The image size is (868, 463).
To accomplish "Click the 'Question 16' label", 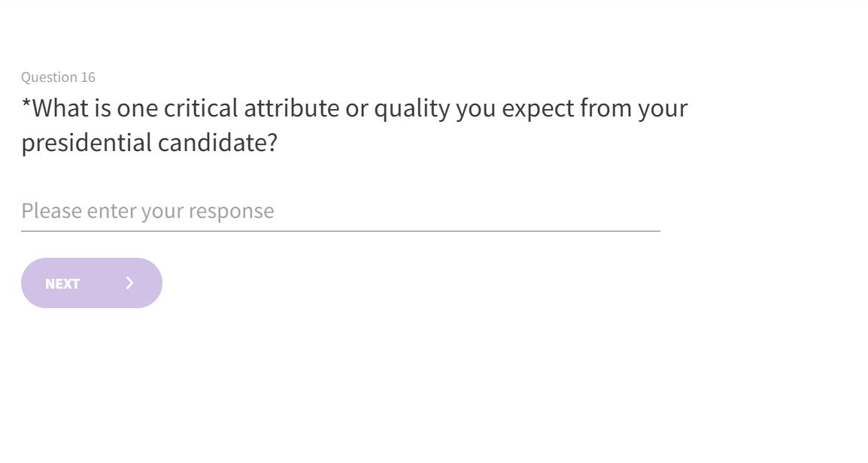I will 58,77.
